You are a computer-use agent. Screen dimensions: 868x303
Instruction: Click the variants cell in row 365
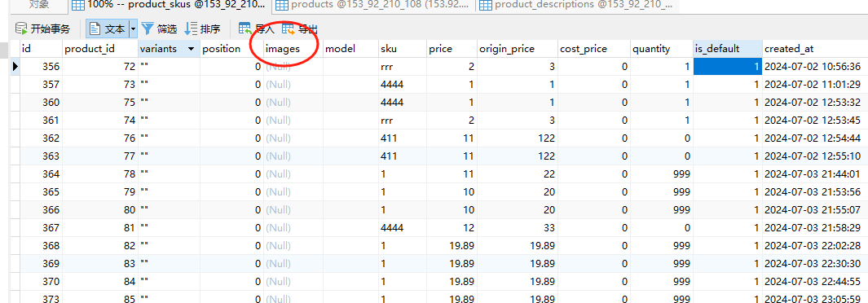click(x=169, y=192)
